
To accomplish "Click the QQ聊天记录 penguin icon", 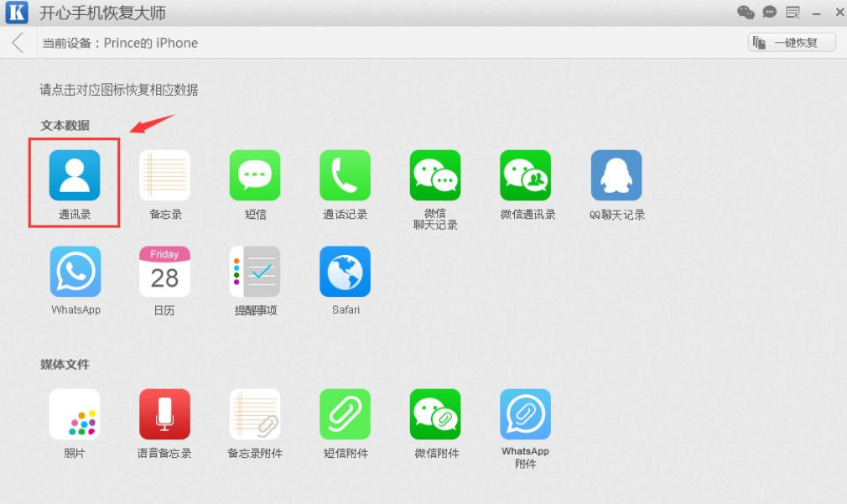I will click(616, 175).
